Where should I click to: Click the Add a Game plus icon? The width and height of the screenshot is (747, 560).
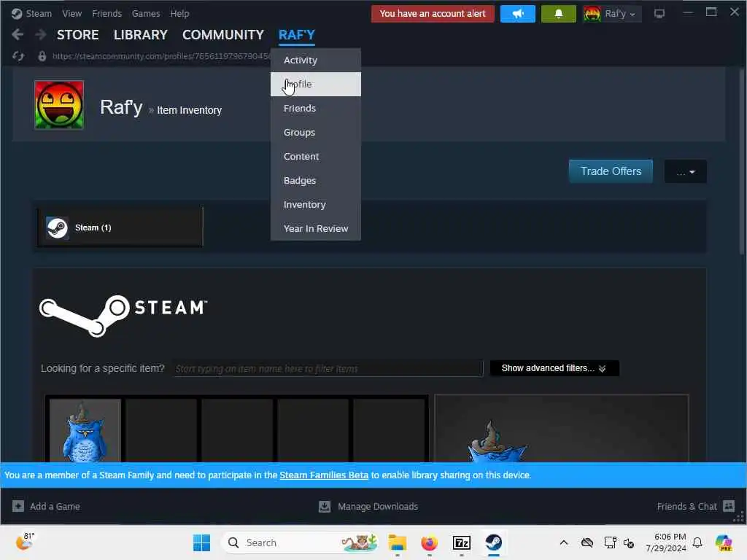18,506
